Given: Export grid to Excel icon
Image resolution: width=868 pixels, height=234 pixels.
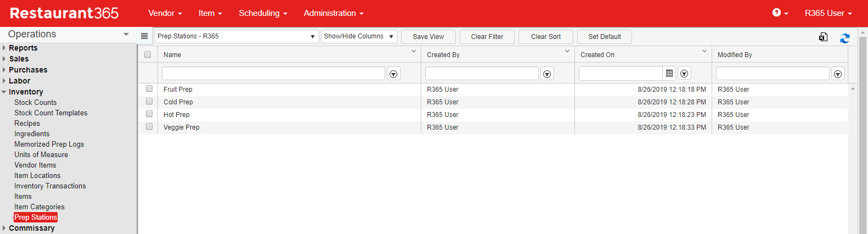Looking at the screenshot, I should 823,37.
